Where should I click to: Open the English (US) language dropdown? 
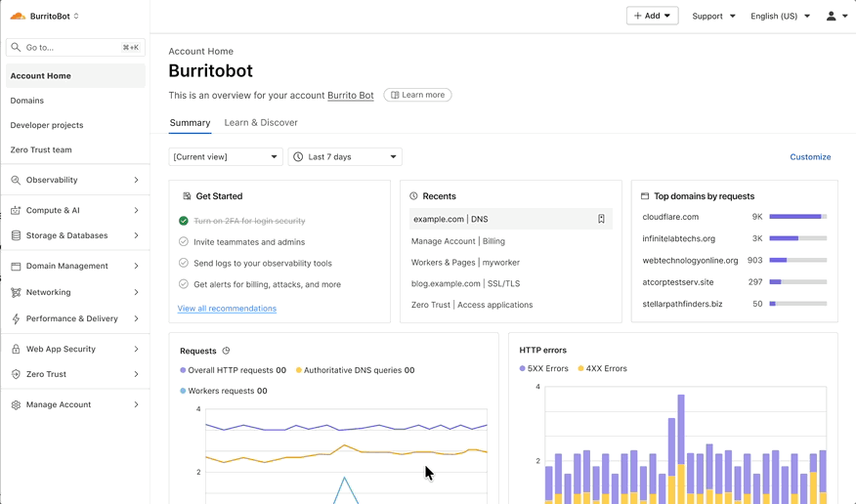[780, 17]
